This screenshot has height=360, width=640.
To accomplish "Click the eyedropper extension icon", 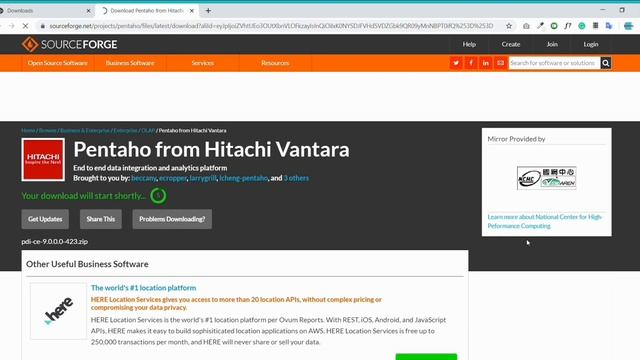I will coord(540,26).
